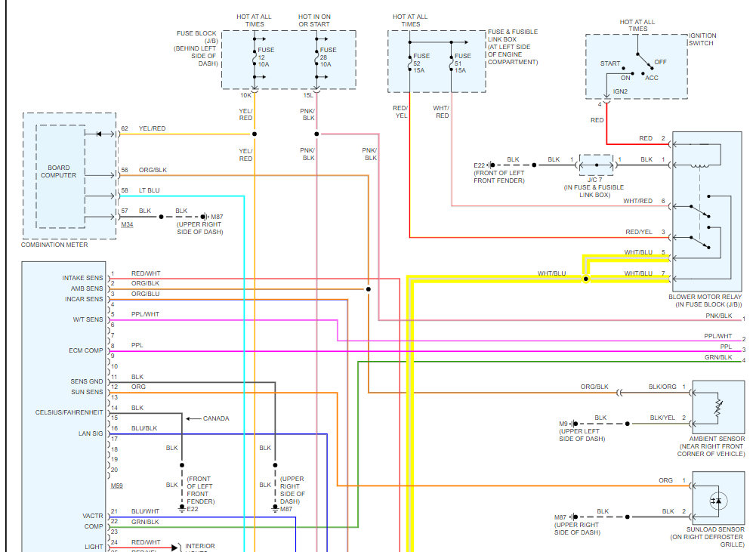Click the M59 connector reference
756x552 pixels.
tap(116, 486)
